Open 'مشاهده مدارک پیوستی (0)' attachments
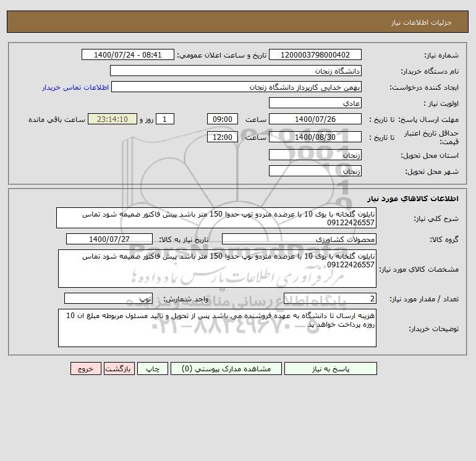The image size is (476, 461). pos(226,369)
